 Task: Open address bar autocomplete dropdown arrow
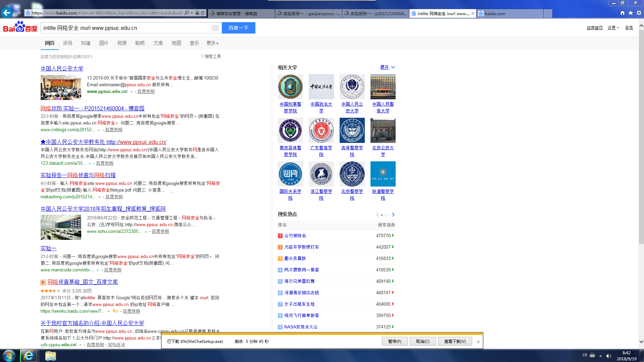coord(192,13)
